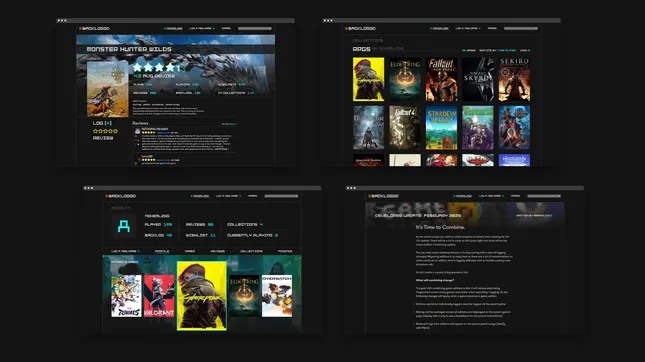Open Skyrim cover in RPGs collection
Screen dimensions: 645x362
point(478,79)
